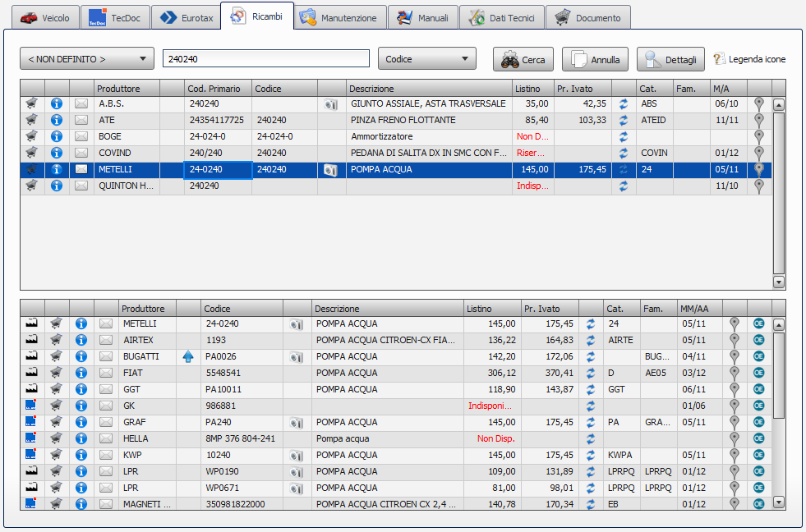The width and height of the screenshot is (806, 532).
Task: Click the blue up arrow on BUGATTI row
Action: coord(188,356)
